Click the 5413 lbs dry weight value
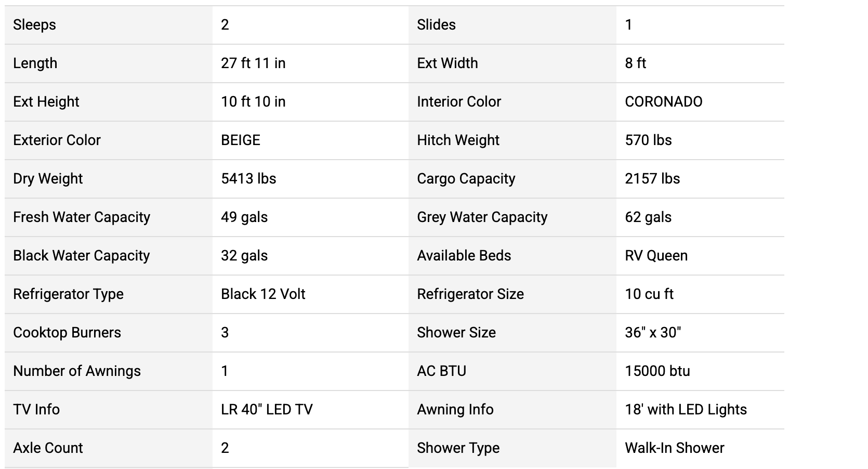868x469 pixels. (x=248, y=179)
